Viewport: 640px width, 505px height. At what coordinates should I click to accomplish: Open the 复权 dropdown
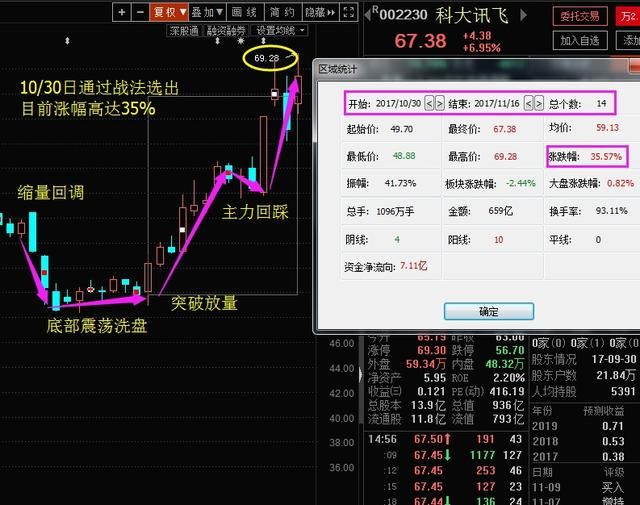click(x=169, y=12)
